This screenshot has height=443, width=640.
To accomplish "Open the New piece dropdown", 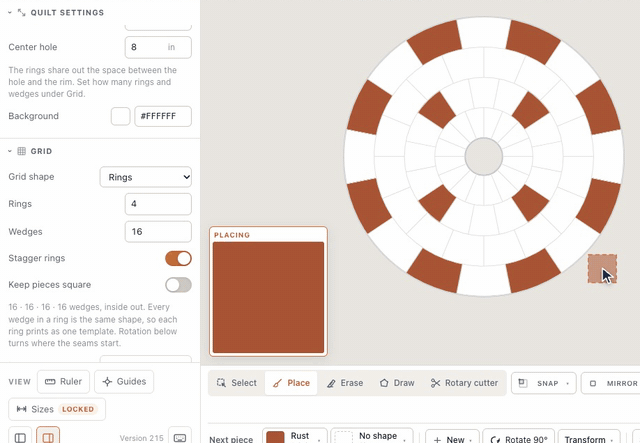I will pyautogui.click(x=452, y=439).
